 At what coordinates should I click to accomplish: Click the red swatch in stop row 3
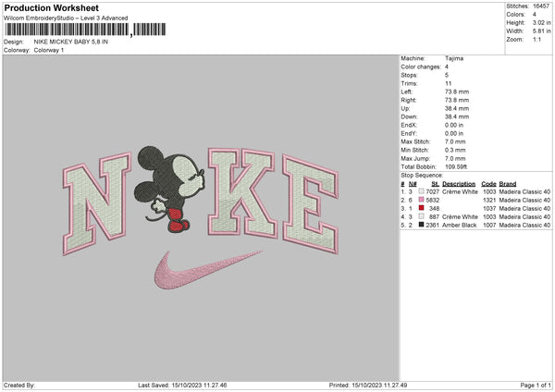[x=421, y=208]
